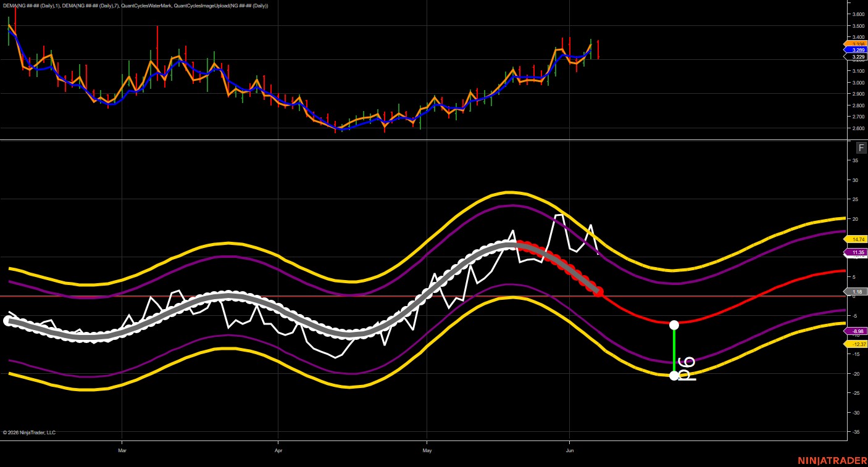868x467 pixels.
Task: Click the NinjaTrader copyright text
Action: coord(29,432)
